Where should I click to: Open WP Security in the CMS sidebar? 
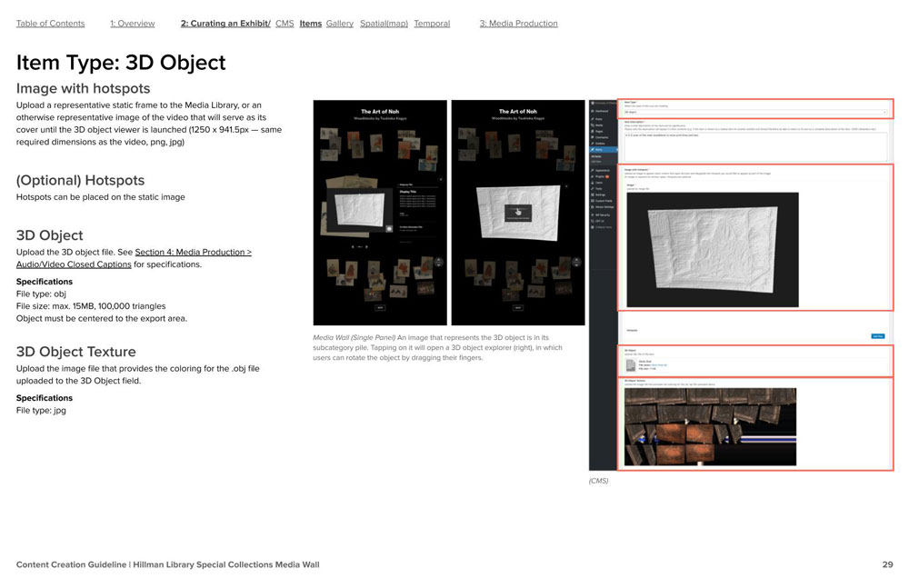603,215
